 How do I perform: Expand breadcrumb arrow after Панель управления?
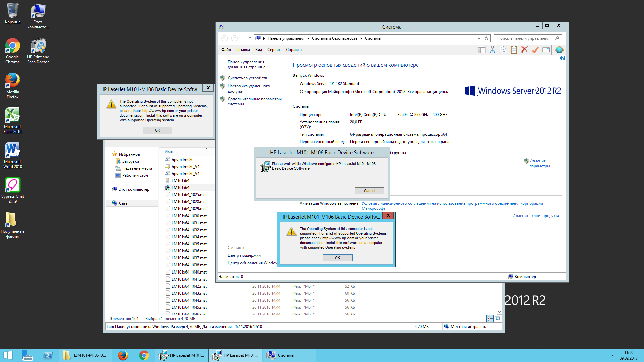[308, 38]
